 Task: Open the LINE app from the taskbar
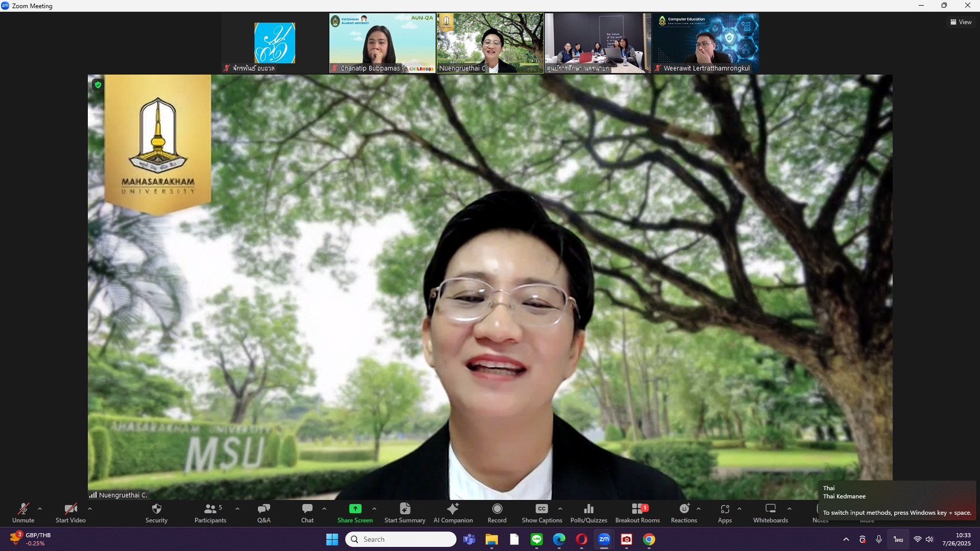point(537,540)
